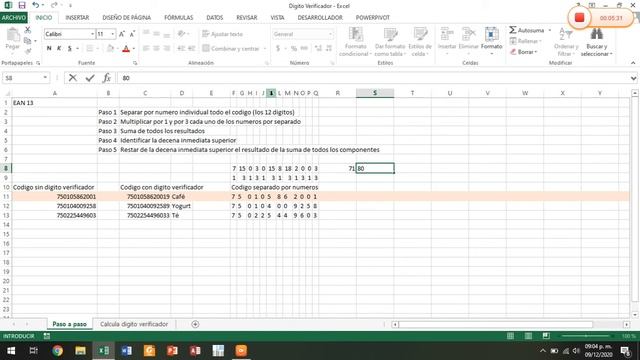640x360 pixels.
Task: Open Ordenar y filtrar
Action: coord(566,42)
